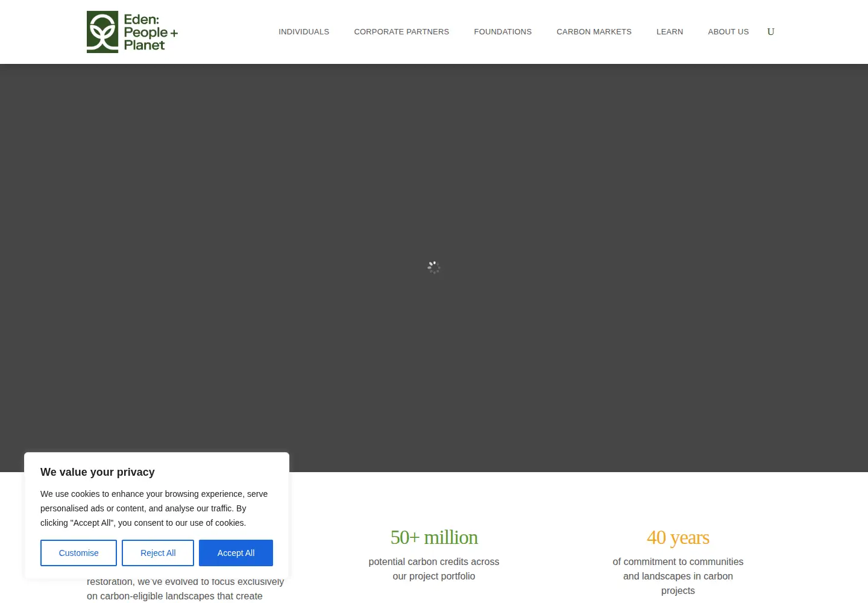Open the Foundations menu
868x603 pixels.
[x=503, y=32]
